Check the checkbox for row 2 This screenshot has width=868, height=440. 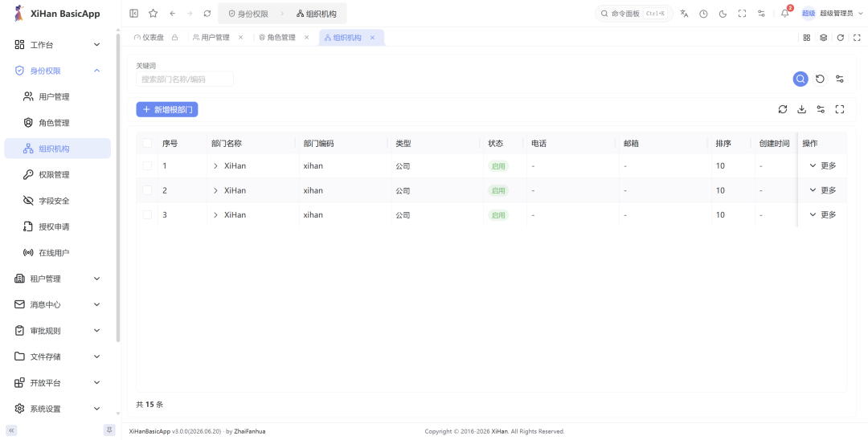(x=147, y=190)
